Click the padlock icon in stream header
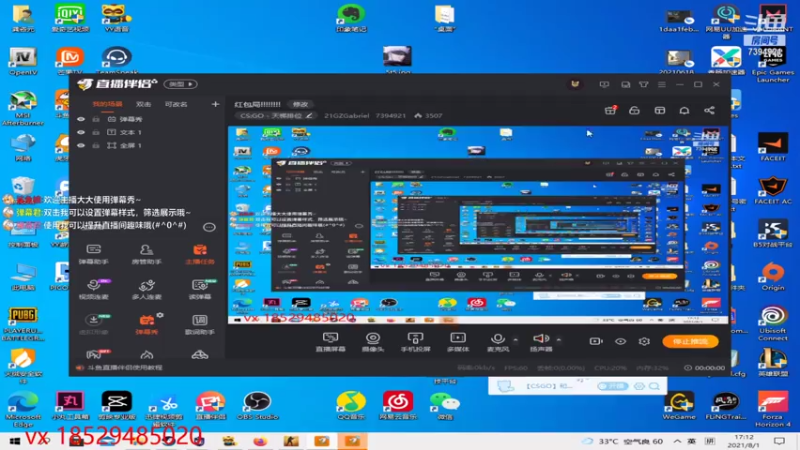The image size is (800, 450). tap(634, 110)
